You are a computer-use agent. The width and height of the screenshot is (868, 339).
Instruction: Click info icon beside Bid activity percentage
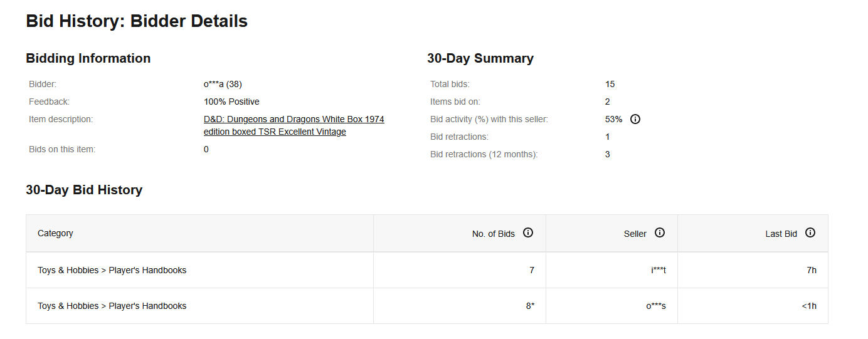click(635, 119)
